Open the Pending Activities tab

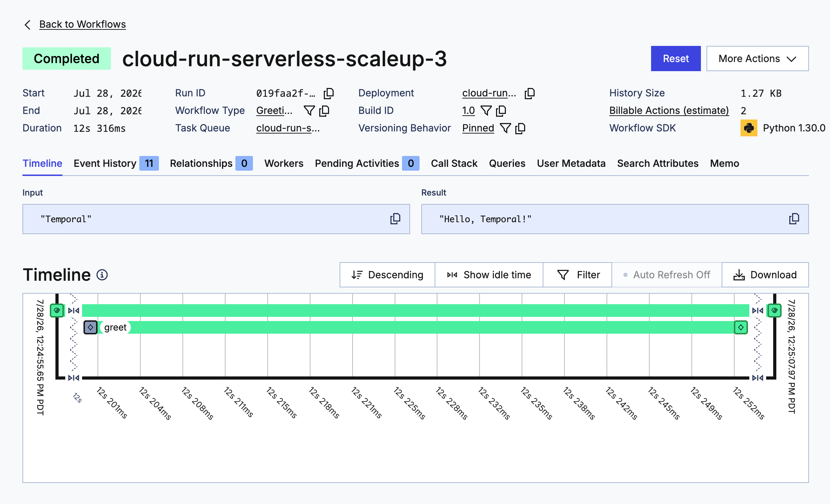pyautogui.click(x=367, y=163)
